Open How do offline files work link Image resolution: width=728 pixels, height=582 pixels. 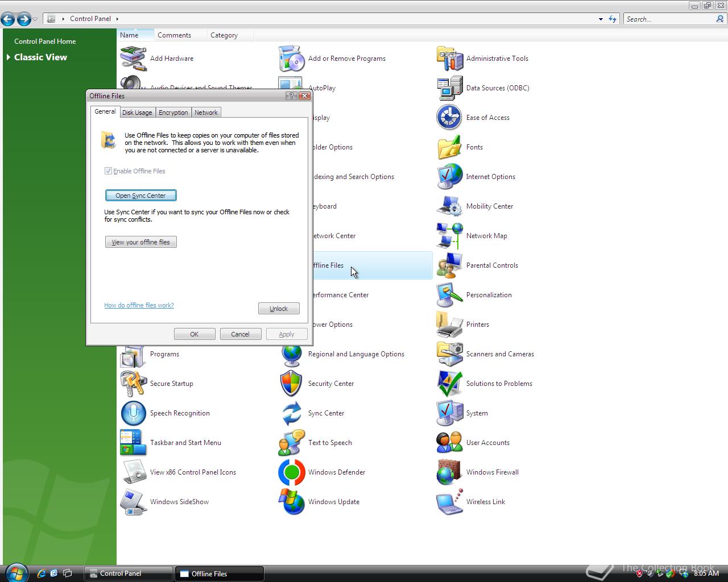point(139,305)
